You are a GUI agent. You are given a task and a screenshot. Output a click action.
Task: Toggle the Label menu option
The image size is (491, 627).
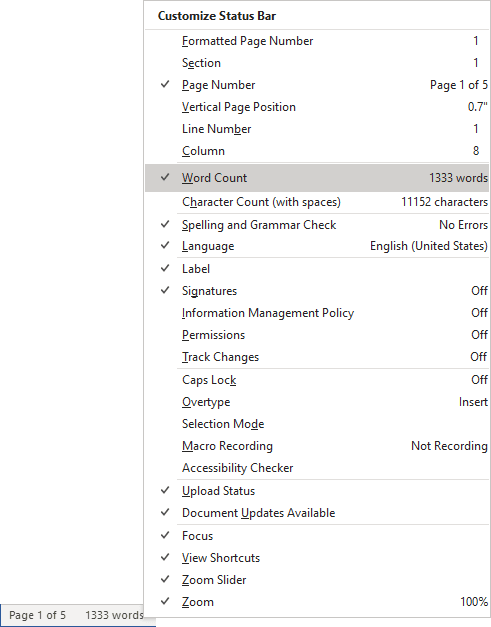317,269
